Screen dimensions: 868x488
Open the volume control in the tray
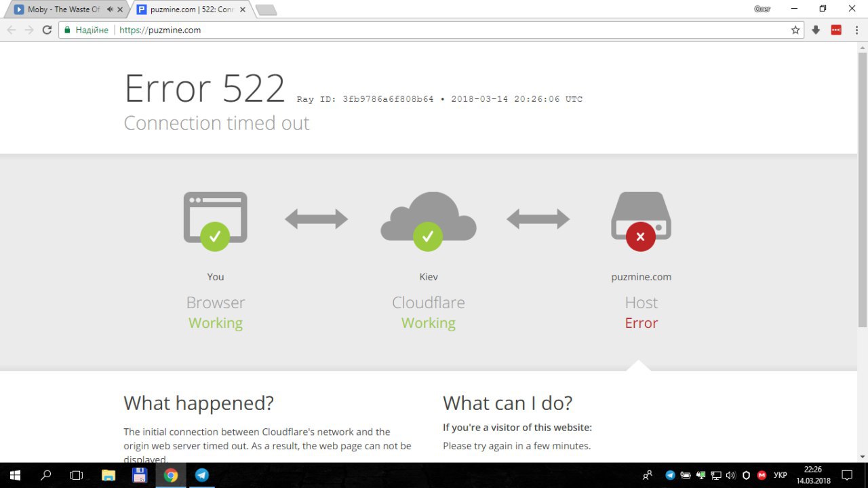pos(731,475)
